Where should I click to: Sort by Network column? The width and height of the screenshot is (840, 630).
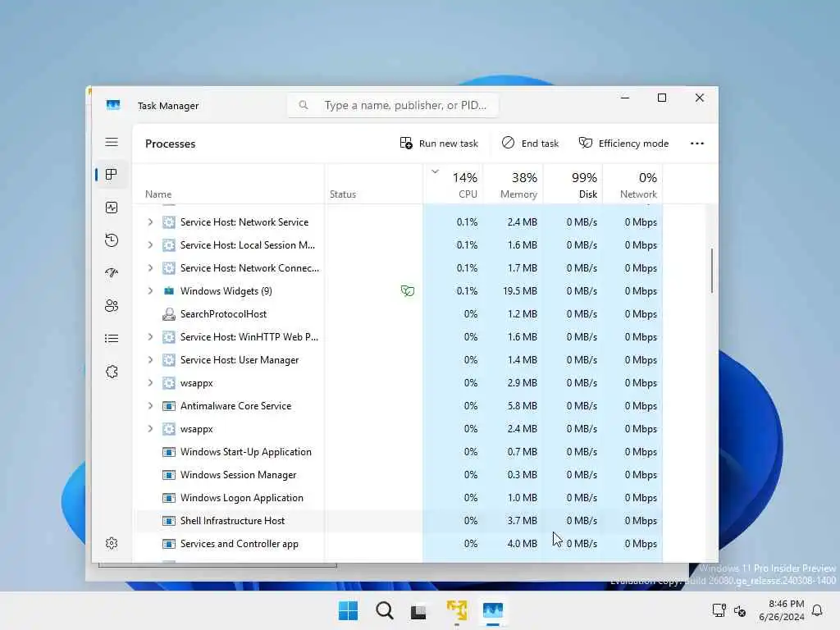click(x=632, y=185)
